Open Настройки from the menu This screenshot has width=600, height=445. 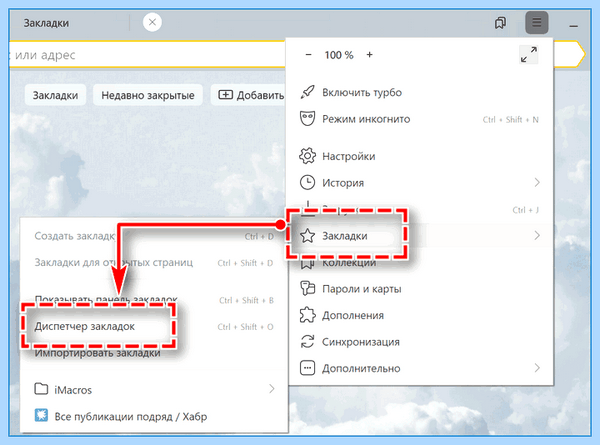pos(419,156)
